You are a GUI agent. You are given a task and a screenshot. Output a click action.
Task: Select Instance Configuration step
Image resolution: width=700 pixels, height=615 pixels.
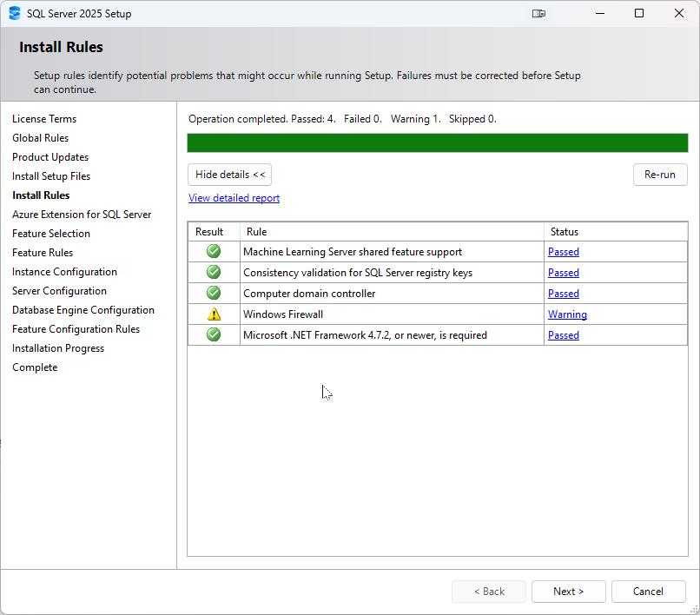point(64,272)
